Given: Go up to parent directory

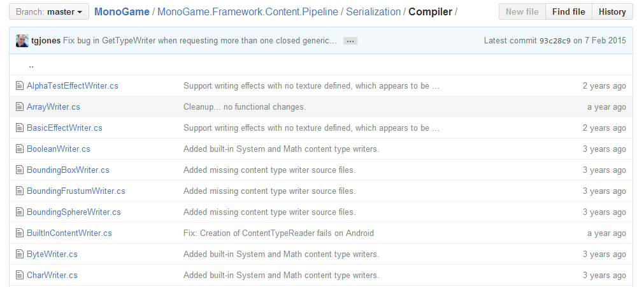Looking at the screenshot, I should (31, 65).
